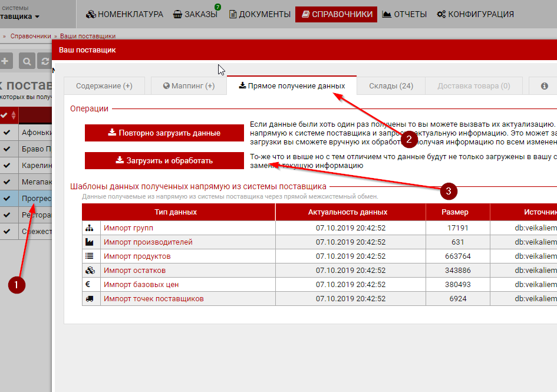
Task: Switch to the Маппинг (+) tab
Action: coord(189,86)
